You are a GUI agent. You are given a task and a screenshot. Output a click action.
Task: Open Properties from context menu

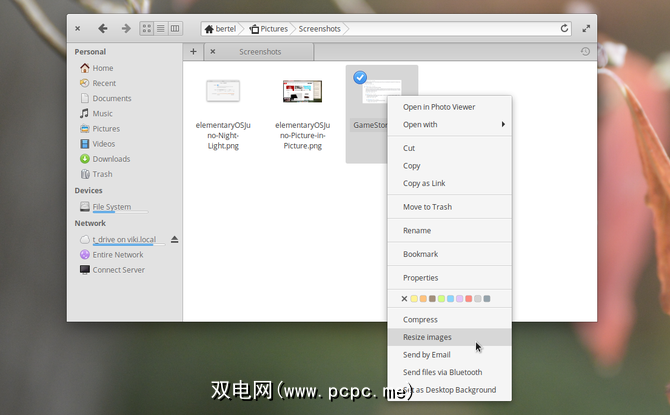[x=450, y=278]
